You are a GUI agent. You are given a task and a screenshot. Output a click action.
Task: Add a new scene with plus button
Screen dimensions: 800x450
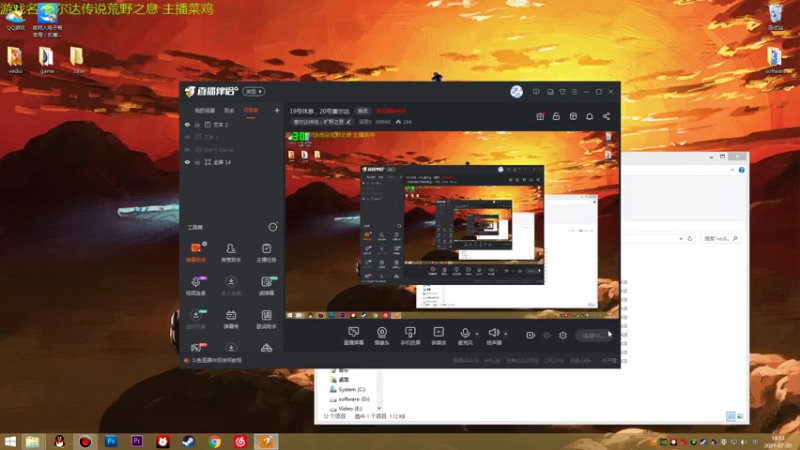coord(277,110)
